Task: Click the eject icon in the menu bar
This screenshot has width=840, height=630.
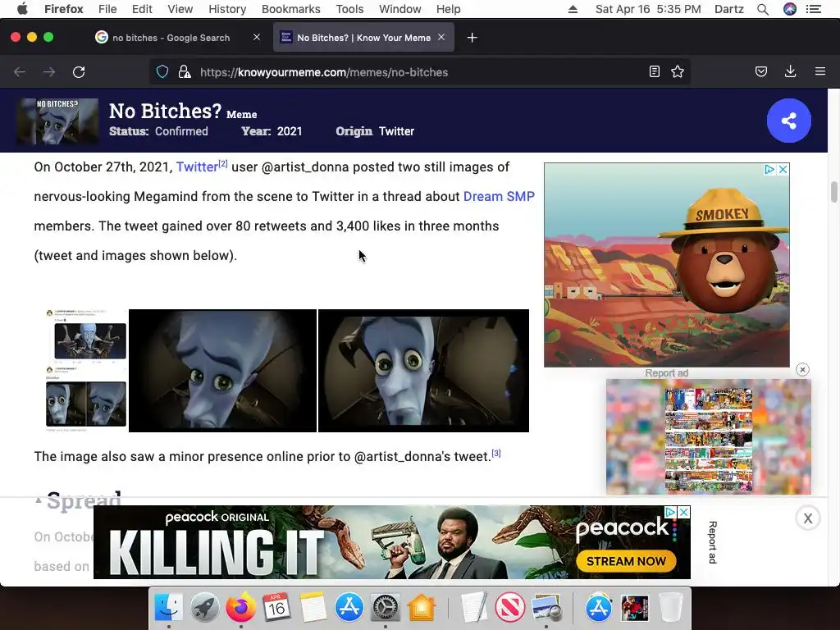Action: click(x=573, y=9)
